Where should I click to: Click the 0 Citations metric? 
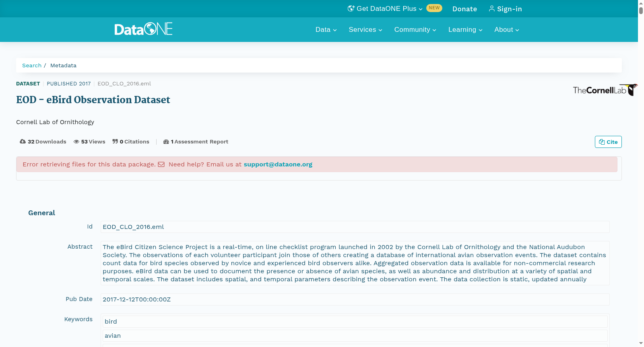pos(131,141)
